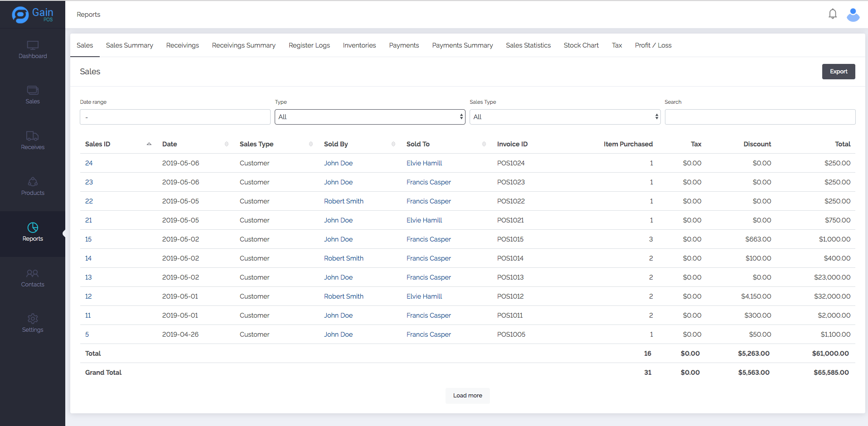The height and width of the screenshot is (426, 868).
Task: Open the user profile avatar
Action: (853, 15)
